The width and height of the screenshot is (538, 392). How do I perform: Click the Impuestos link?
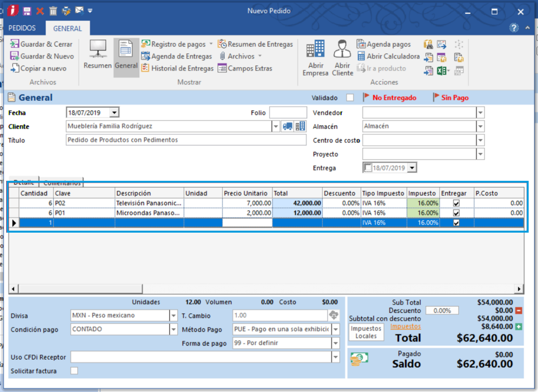tap(405, 327)
